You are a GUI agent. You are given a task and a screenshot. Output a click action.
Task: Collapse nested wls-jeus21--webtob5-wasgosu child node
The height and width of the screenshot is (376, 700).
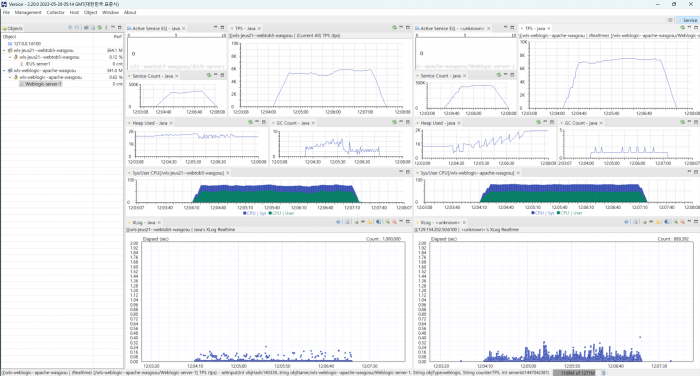pos(10,57)
